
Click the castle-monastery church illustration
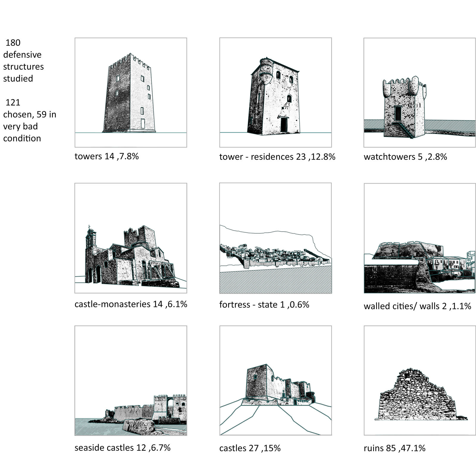pyautogui.click(x=132, y=257)
